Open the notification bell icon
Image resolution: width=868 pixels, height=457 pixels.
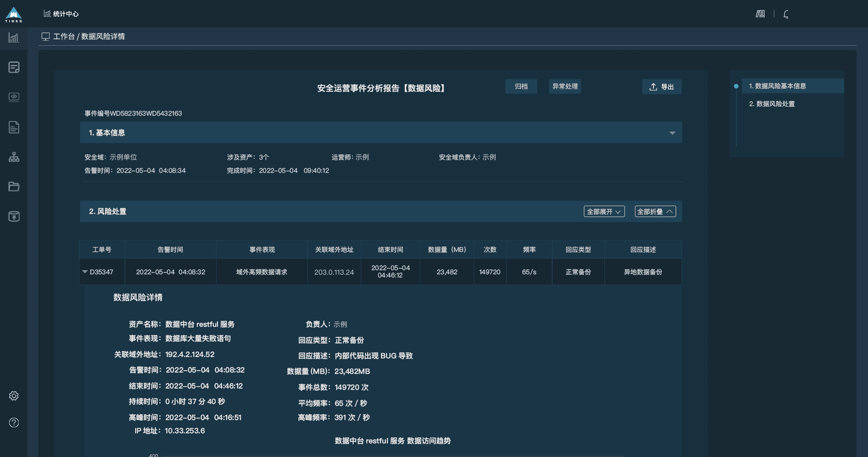(x=786, y=14)
